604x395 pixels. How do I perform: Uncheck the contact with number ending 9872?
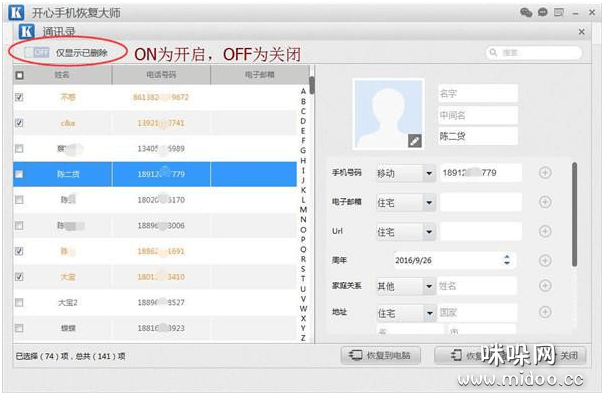19,97
